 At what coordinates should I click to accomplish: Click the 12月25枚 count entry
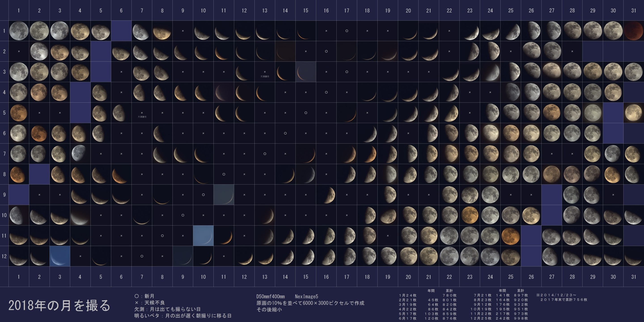[481, 318]
